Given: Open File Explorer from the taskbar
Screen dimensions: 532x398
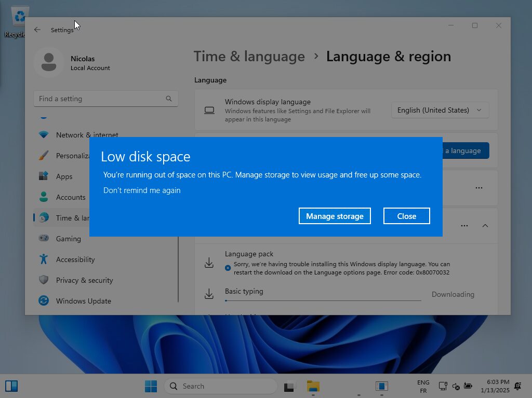Looking at the screenshot, I should [x=313, y=386].
